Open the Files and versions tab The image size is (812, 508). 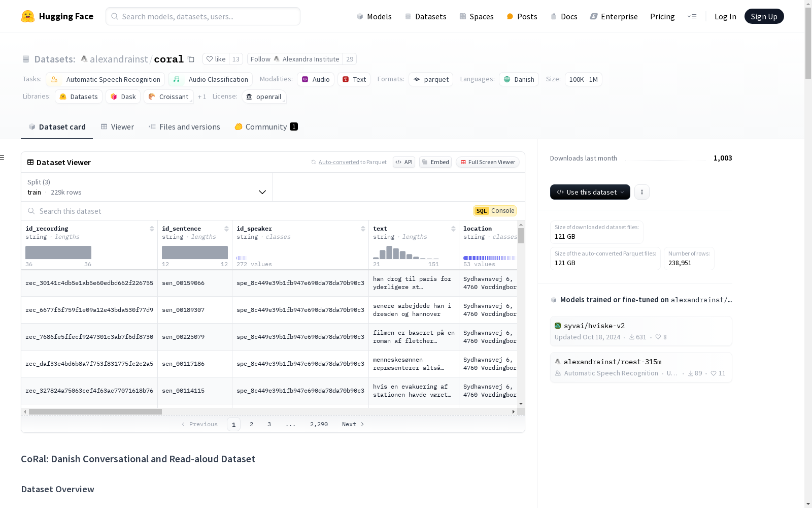[184, 127]
